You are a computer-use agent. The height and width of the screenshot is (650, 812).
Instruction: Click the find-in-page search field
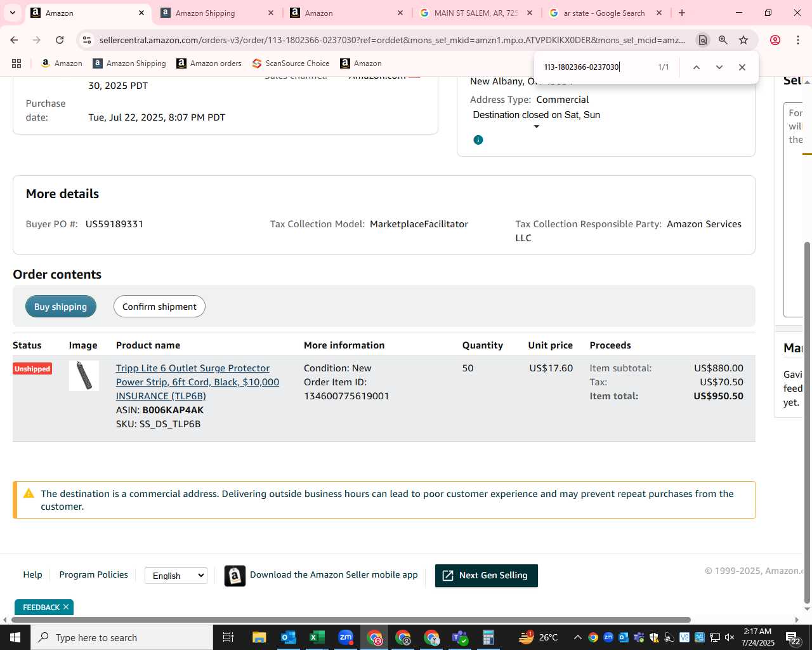click(x=595, y=67)
